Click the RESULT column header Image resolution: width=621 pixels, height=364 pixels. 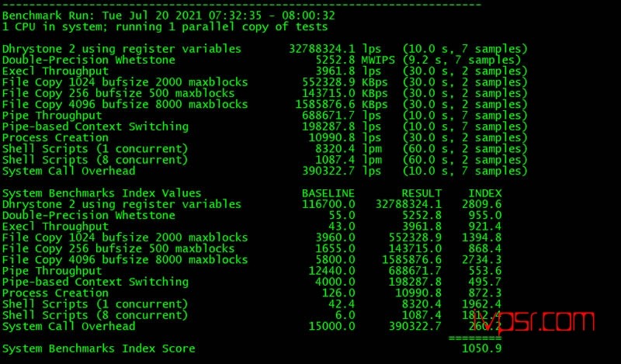coord(422,193)
